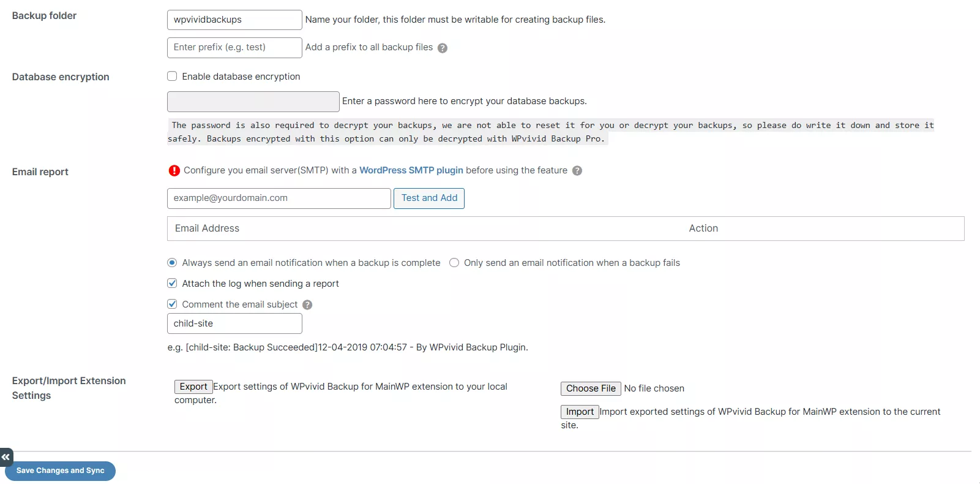Click the password warning note text

pyautogui.click(x=551, y=132)
